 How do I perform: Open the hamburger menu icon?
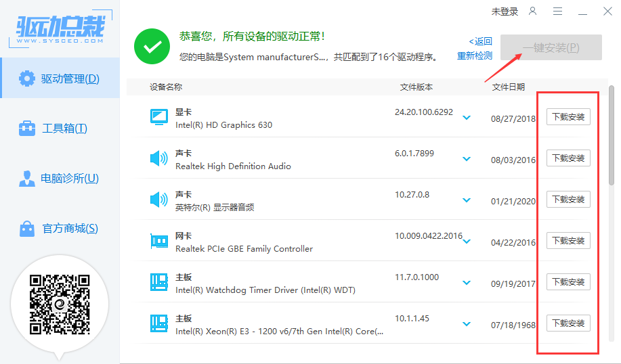pos(557,12)
